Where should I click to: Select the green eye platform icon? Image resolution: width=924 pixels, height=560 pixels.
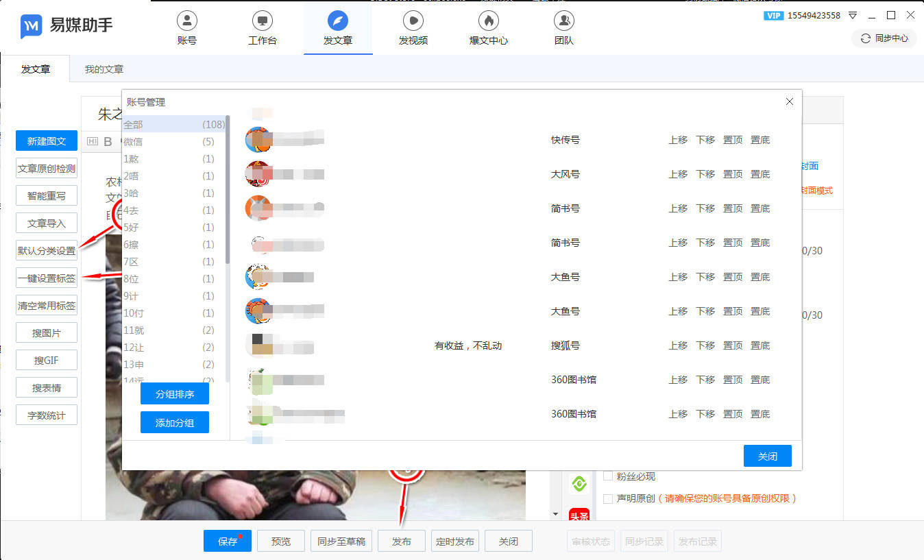click(x=579, y=485)
